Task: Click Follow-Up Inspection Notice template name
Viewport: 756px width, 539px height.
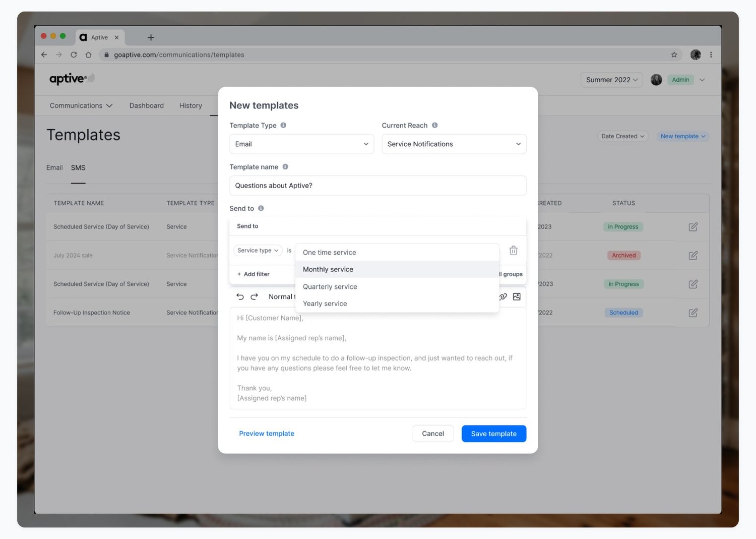Action: click(92, 313)
